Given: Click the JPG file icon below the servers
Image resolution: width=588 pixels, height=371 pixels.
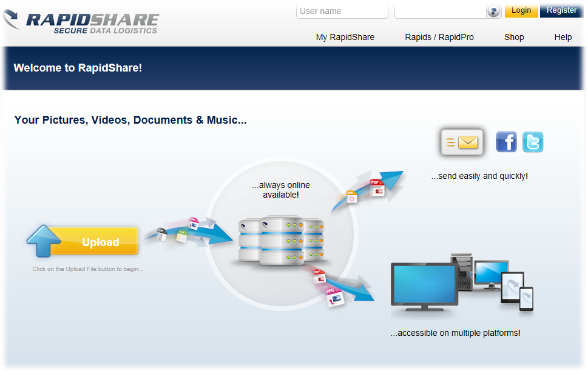Looking at the screenshot, I should [x=334, y=297].
